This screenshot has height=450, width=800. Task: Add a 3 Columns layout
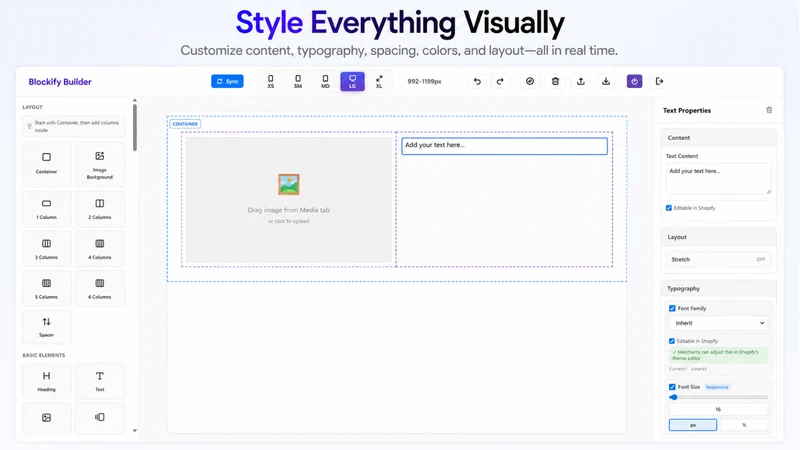click(x=46, y=248)
